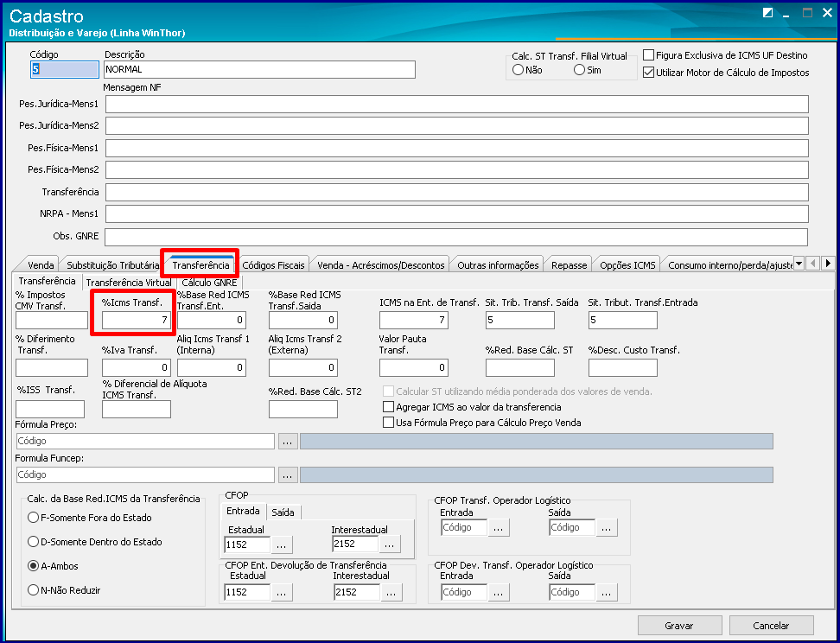Screen dimensions: 840x643
Task: Open Fórmula Preço lookup ellipsis button
Action: [288, 441]
